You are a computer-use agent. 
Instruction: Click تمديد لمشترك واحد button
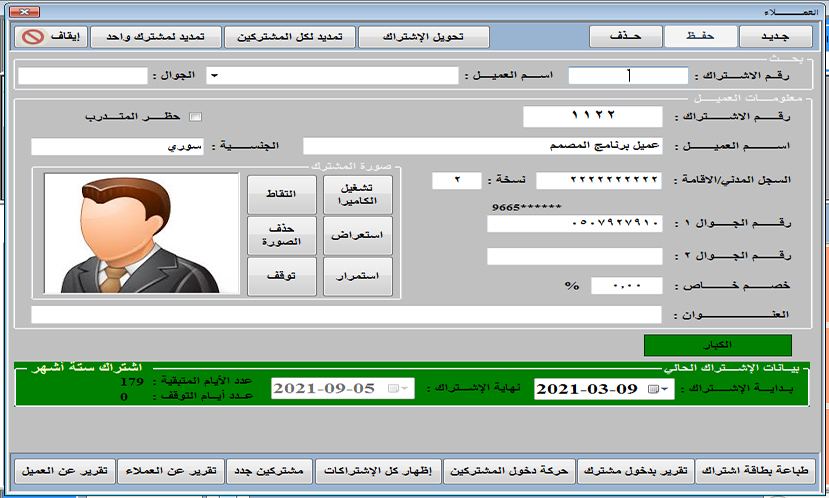coord(155,37)
